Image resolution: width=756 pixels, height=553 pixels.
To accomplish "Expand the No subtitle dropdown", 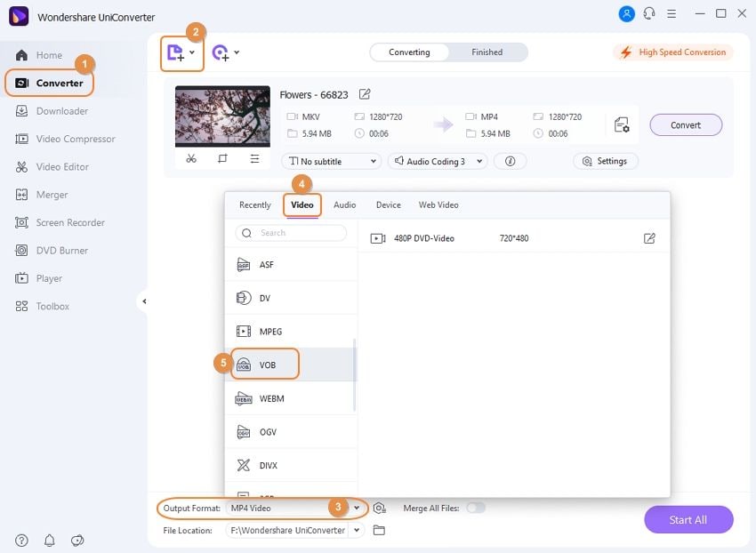I will (331, 162).
